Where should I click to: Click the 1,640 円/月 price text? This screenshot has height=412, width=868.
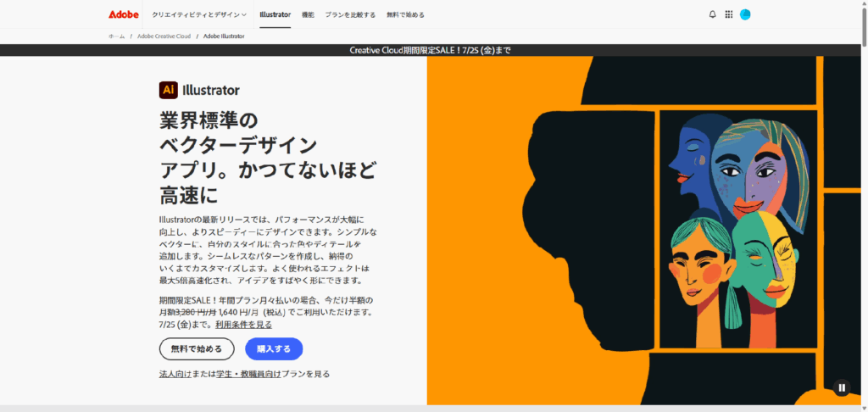[239, 312]
